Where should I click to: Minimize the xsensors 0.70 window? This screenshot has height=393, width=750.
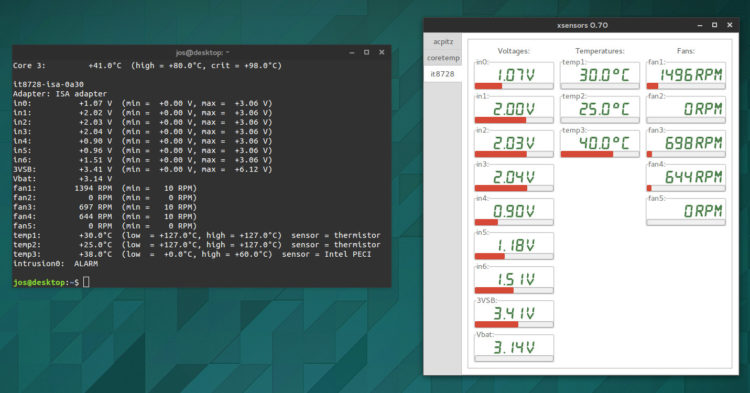tap(699, 25)
